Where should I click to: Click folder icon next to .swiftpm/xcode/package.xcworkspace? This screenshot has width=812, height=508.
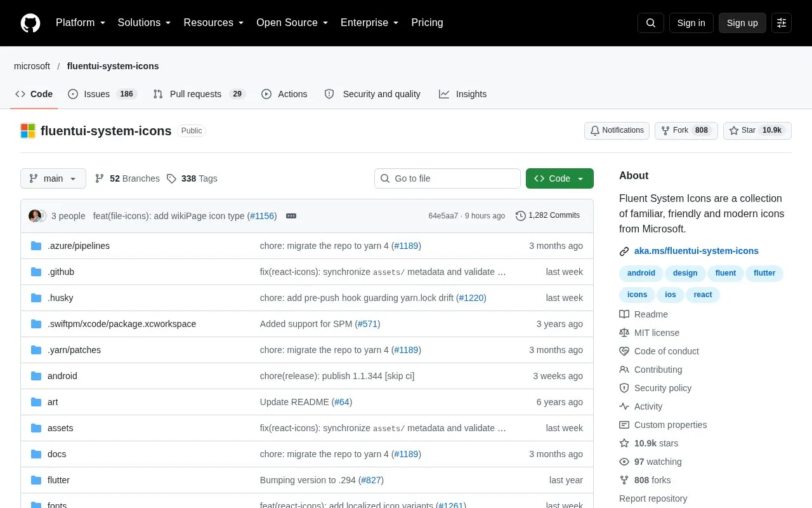point(36,324)
